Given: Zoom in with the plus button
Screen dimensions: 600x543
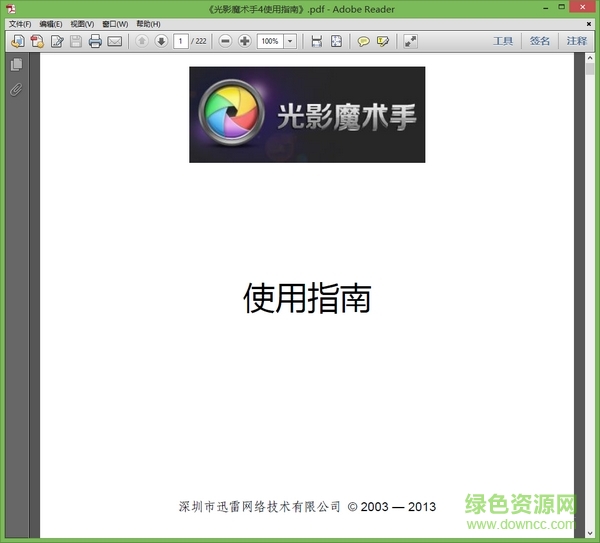Looking at the screenshot, I should point(245,41).
